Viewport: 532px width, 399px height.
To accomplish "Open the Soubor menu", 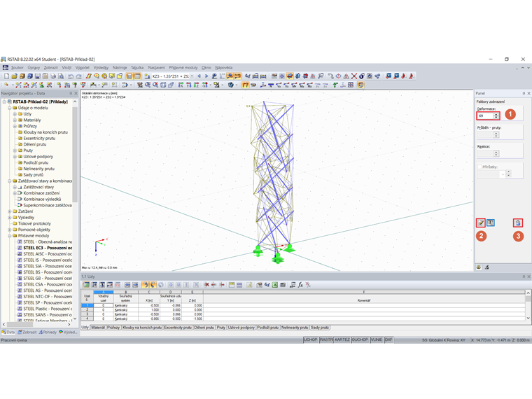I will point(17,67).
